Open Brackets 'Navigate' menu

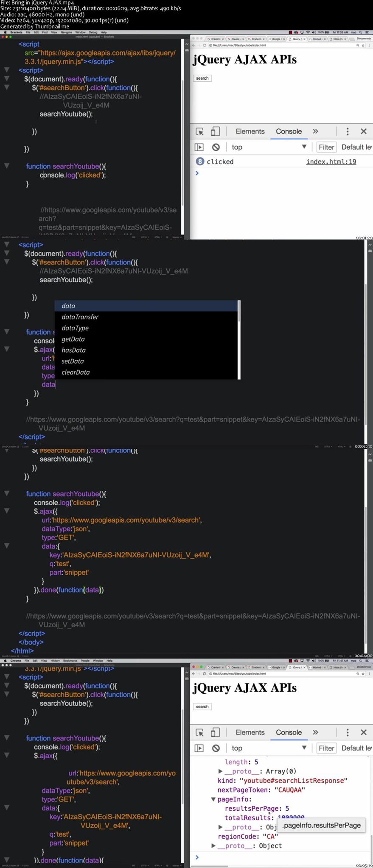click(66, 32)
